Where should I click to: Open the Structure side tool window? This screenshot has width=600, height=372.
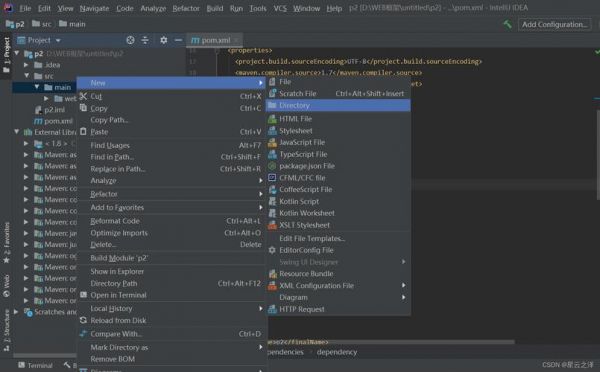coord(7,331)
